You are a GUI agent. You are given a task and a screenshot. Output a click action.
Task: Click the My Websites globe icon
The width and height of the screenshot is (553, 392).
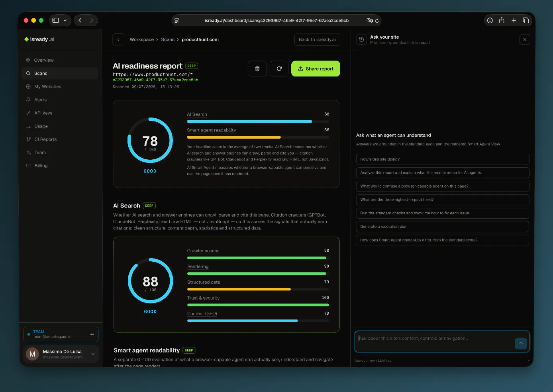pos(28,86)
